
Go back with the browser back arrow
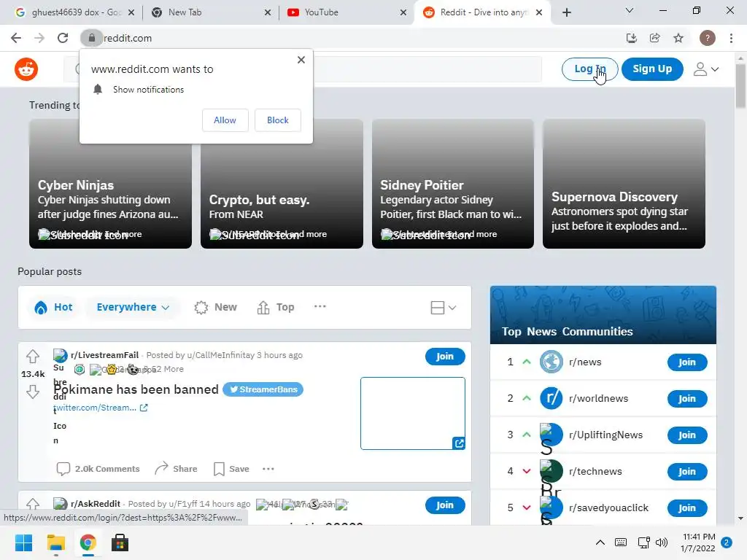pos(16,38)
